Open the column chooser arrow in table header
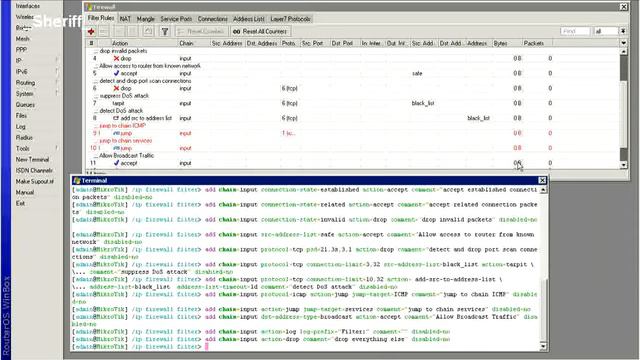This screenshot has height=360, width=640. (x=623, y=43)
